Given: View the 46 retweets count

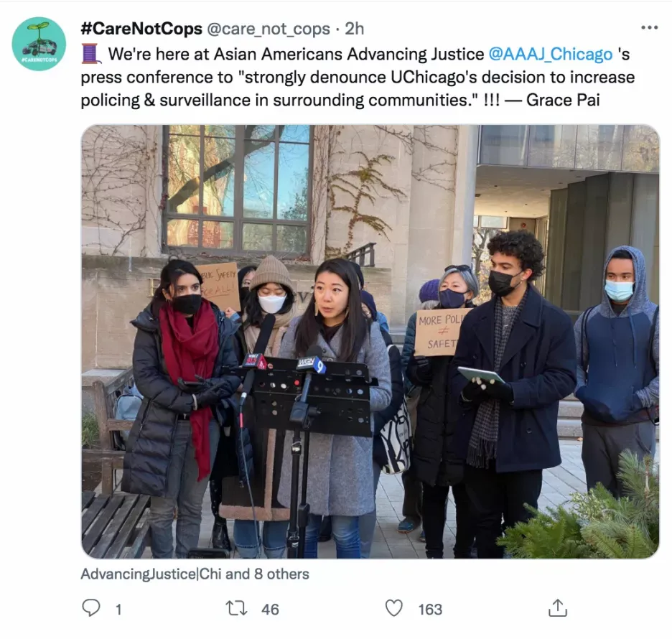Looking at the screenshot, I should [x=270, y=609].
